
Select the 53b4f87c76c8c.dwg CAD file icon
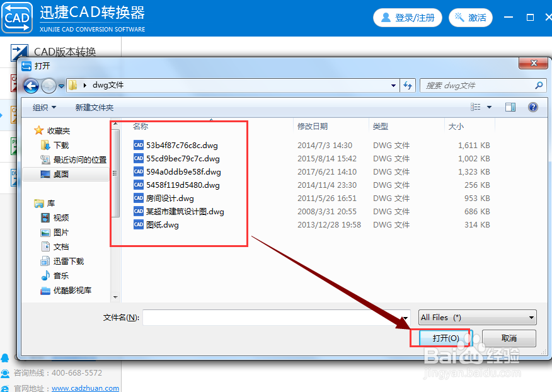point(138,145)
